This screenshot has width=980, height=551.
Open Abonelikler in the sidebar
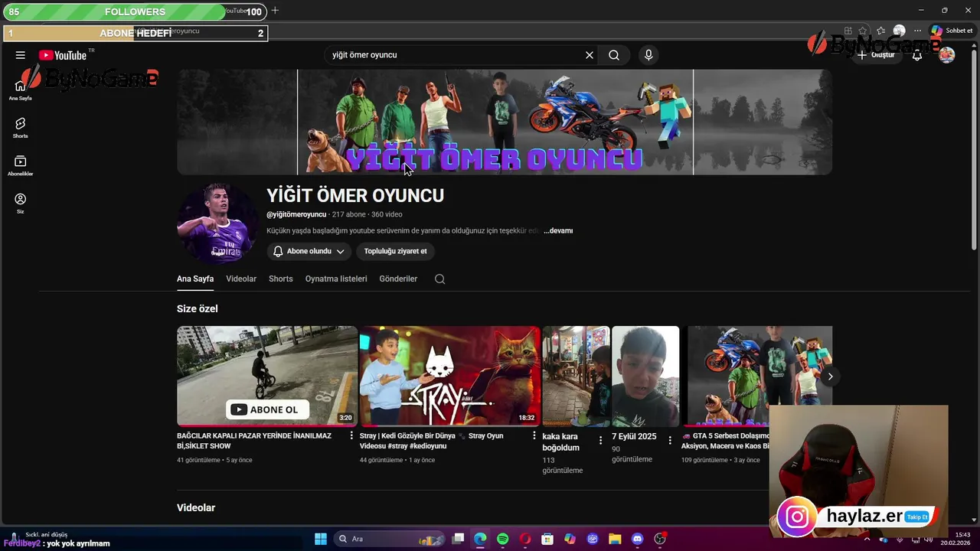[21, 165]
